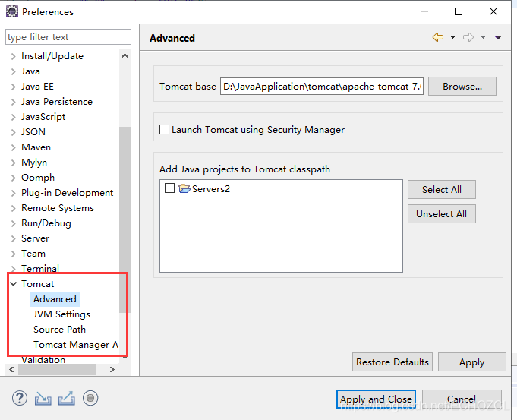Image resolution: width=517 pixels, height=420 pixels.
Task: Expand the Remote Systems node
Action: pos(13,208)
